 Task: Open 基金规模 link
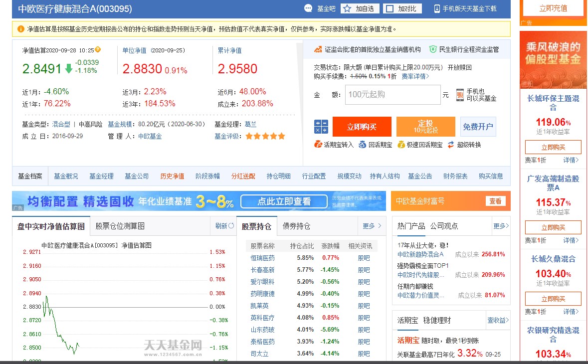tap(120, 124)
